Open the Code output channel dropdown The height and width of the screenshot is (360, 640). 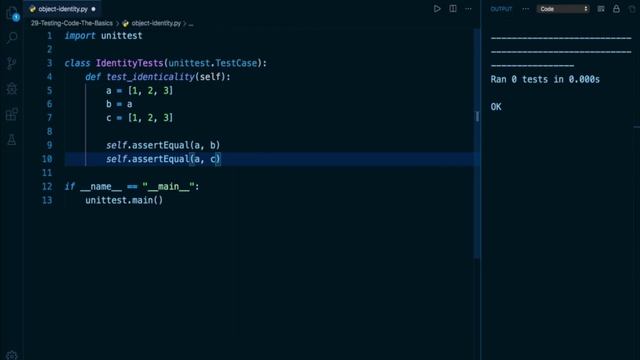click(x=563, y=9)
